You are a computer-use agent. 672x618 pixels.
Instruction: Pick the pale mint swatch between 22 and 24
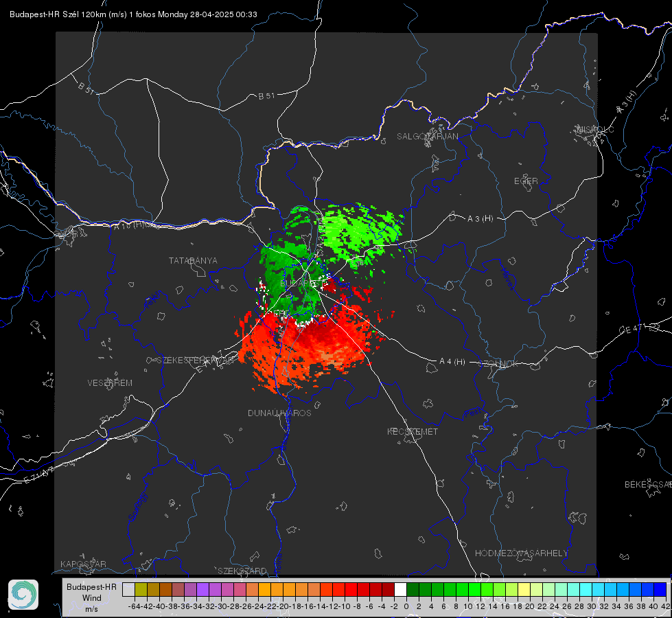(548, 589)
